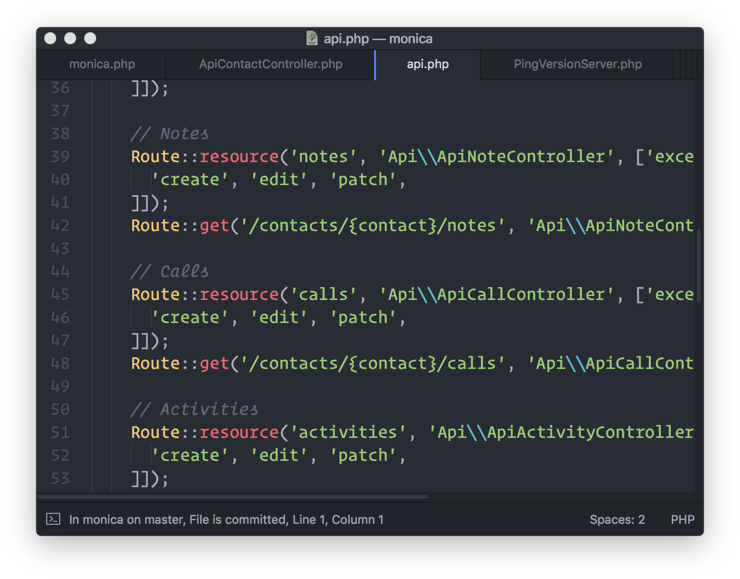Switch to the PingVersionServer.php tab
Viewport: 740px width, 579px height.
(x=577, y=64)
